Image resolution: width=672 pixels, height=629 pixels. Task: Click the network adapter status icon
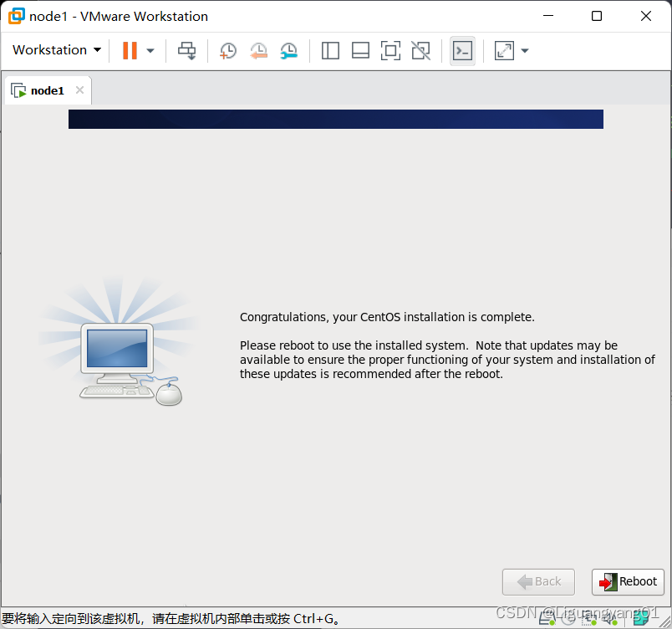point(589,618)
